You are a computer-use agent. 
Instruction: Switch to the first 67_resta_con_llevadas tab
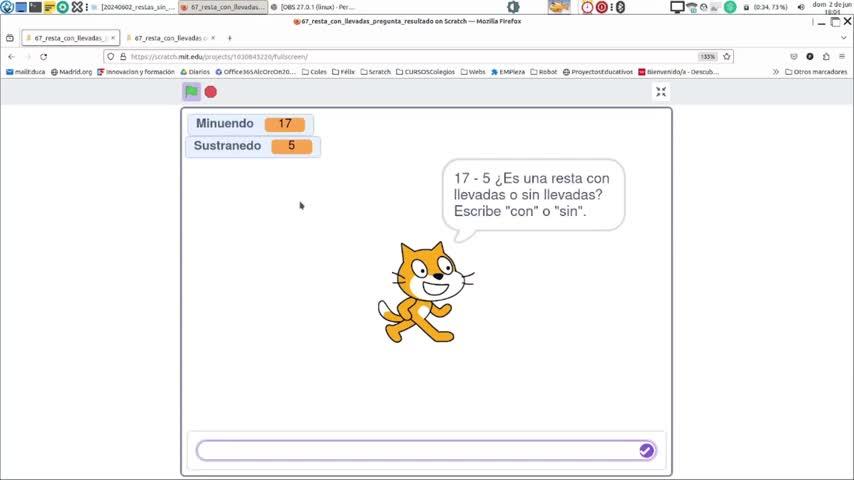pos(71,38)
